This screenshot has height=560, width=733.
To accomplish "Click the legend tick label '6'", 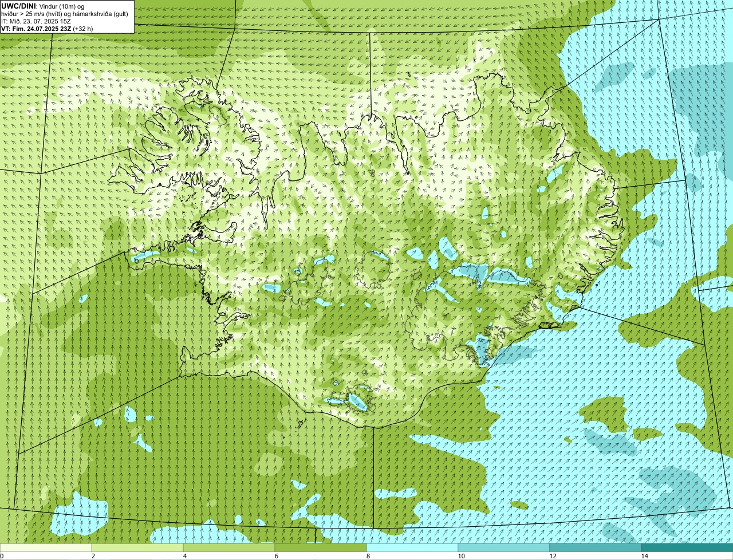I will (x=276, y=556).
